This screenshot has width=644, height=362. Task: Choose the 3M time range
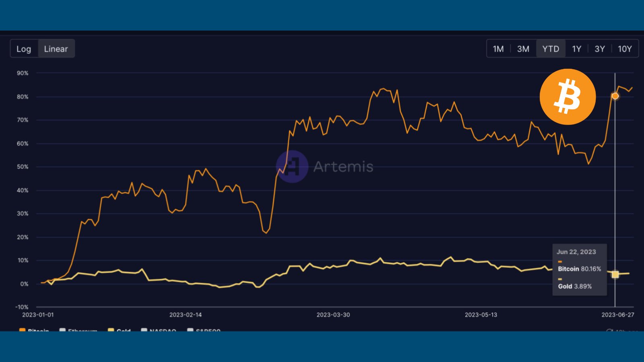point(523,49)
